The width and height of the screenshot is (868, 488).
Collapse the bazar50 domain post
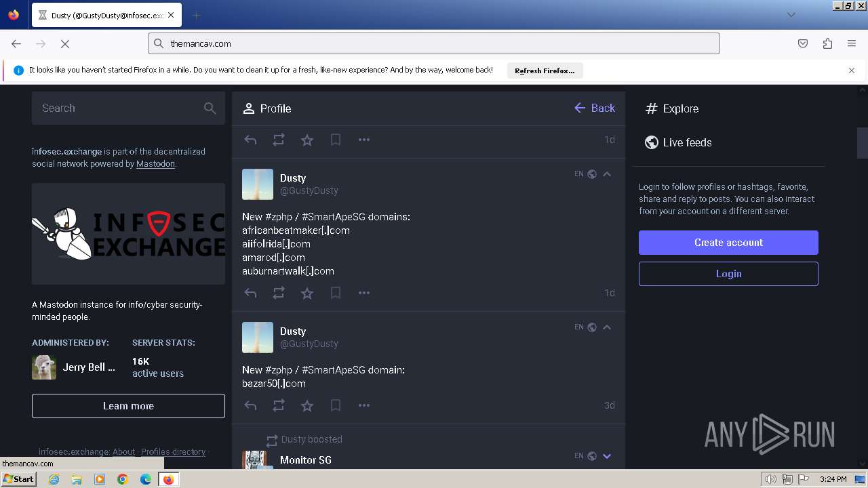click(x=607, y=327)
